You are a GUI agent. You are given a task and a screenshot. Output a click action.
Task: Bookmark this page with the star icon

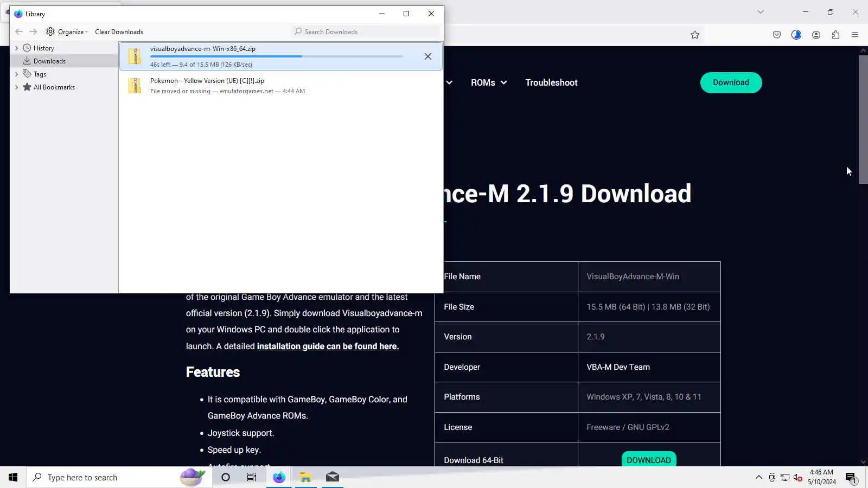(x=695, y=35)
